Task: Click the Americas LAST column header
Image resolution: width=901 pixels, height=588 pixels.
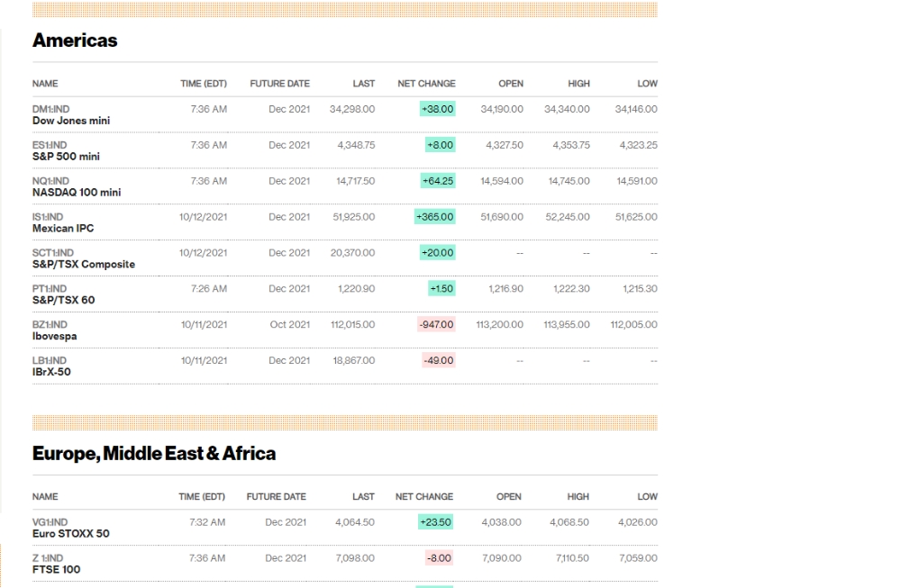Action: click(364, 83)
